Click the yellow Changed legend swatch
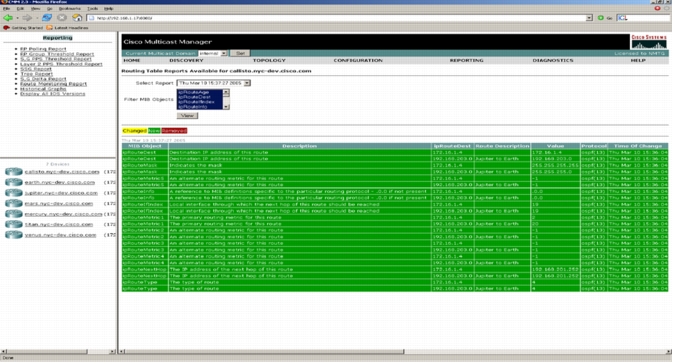Screen dimensions: 674x364 135,131
